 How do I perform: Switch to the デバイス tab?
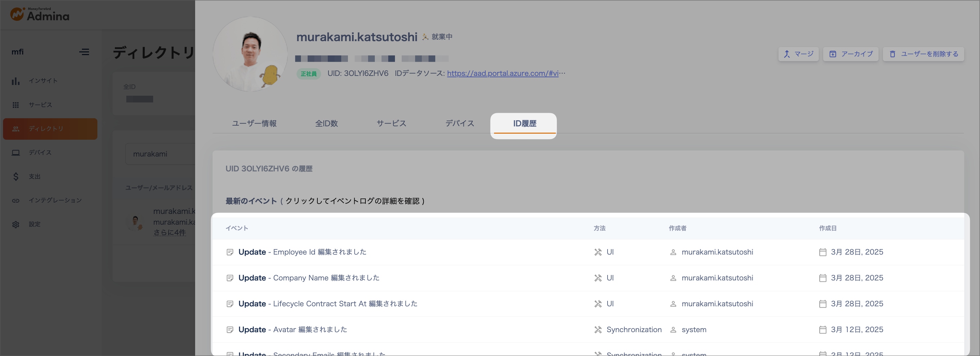(460, 123)
